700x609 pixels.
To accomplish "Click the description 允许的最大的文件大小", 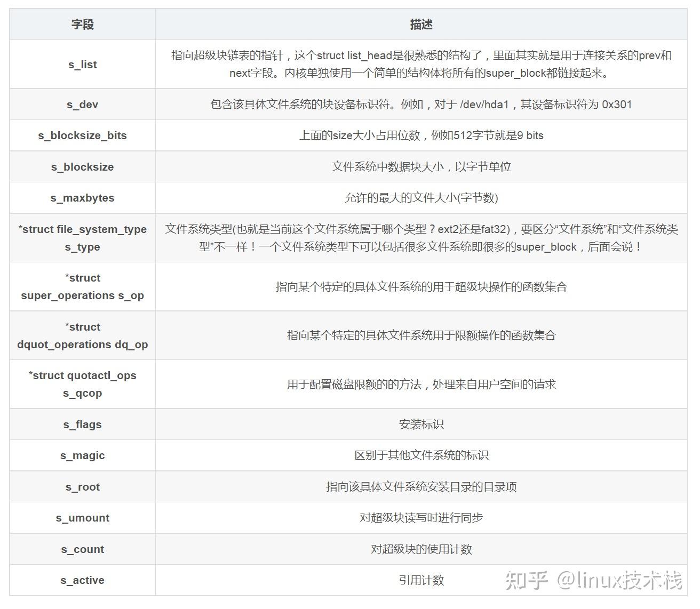I will coord(421,198).
